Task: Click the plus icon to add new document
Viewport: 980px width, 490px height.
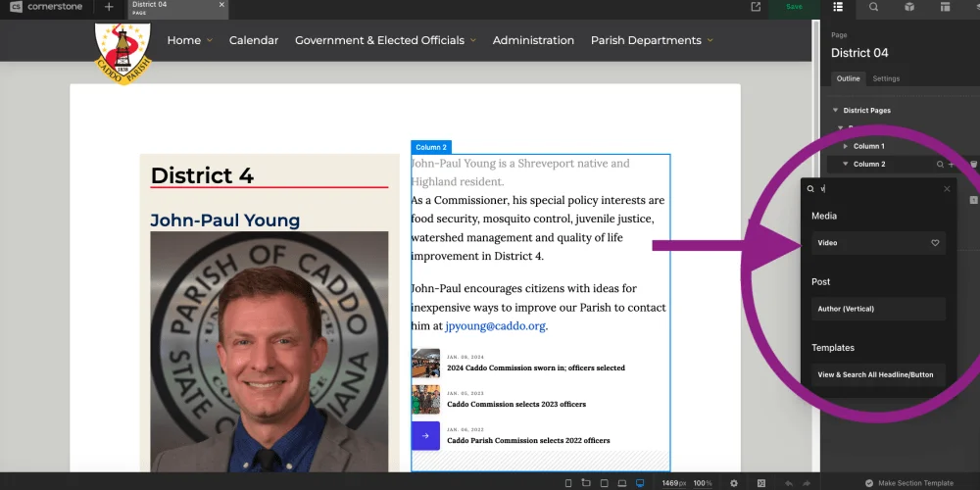Action: 109,7
